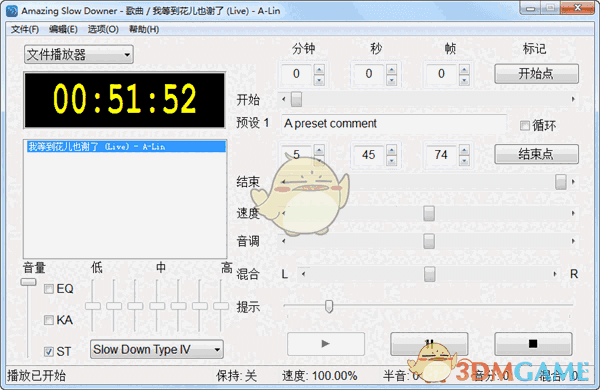Click the Stop button
600x390 pixels.
tap(533, 343)
